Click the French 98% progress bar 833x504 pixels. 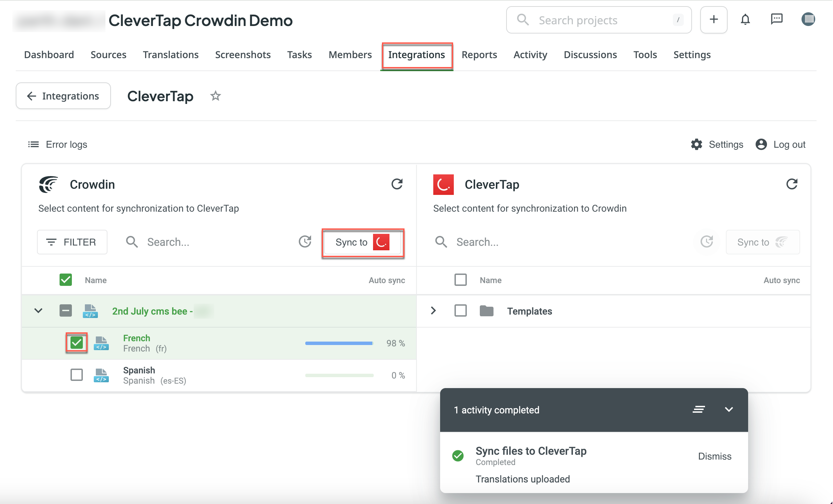pyautogui.click(x=339, y=343)
